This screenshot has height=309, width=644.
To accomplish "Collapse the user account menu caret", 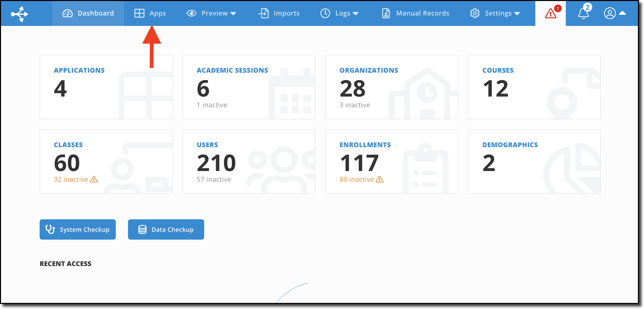I will click(623, 13).
